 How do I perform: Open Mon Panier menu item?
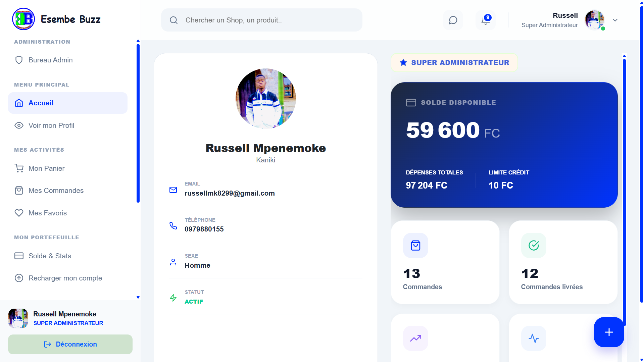68,168
